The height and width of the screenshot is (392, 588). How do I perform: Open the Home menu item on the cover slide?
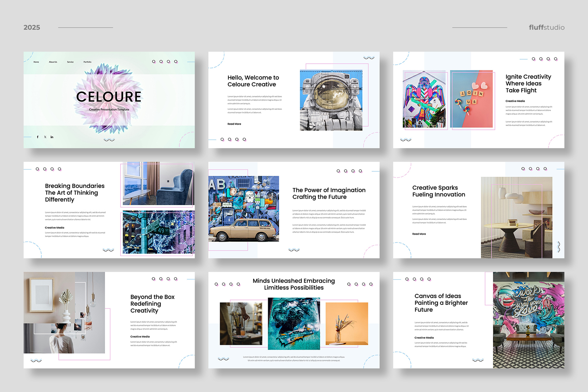click(36, 62)
